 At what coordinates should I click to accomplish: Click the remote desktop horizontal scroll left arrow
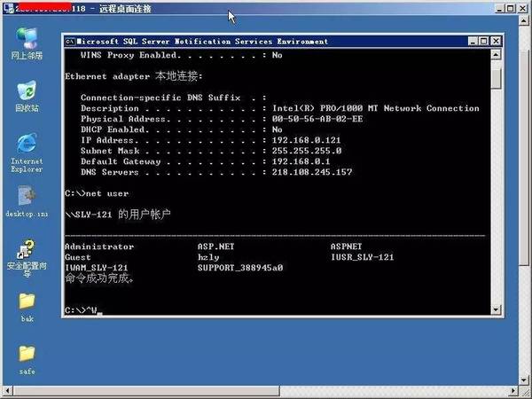coord(8,391)
